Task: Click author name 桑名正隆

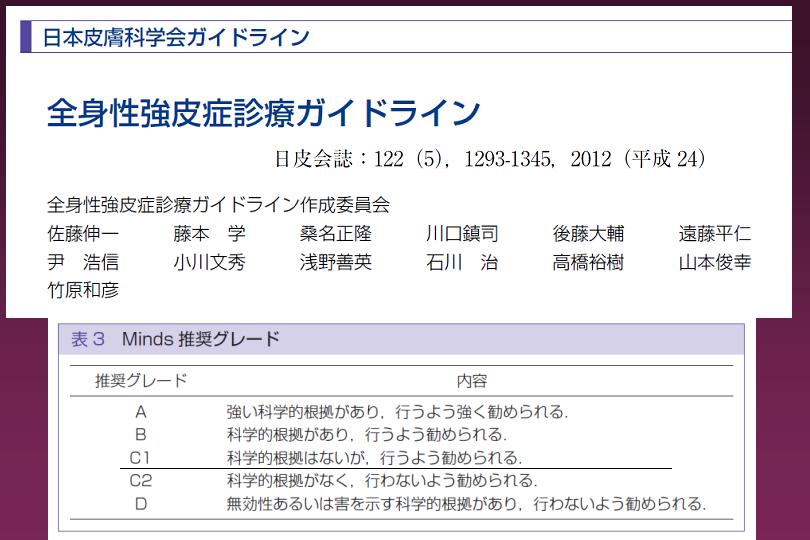Action: coord(336,234)
